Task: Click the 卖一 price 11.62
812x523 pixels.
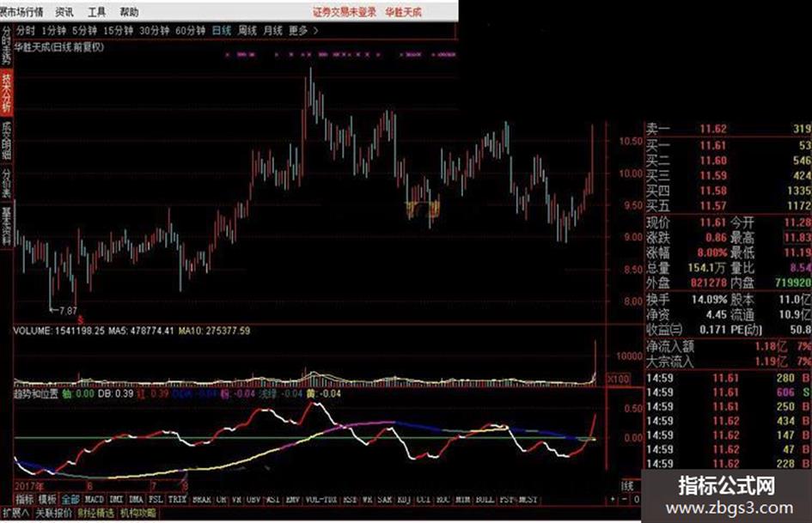Action: [x=713, y=129]
